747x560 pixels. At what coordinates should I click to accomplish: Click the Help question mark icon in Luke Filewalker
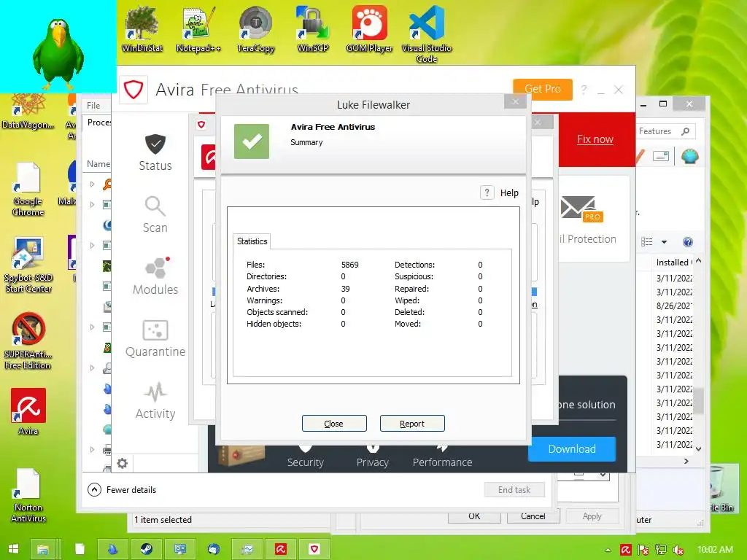pos(487,192)
